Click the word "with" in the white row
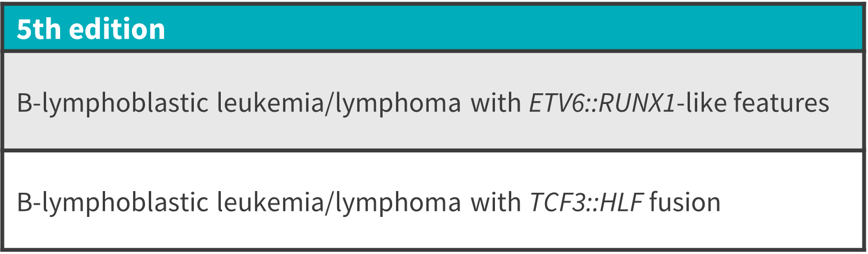Screen dimensions: 868x254 [496, 202]
